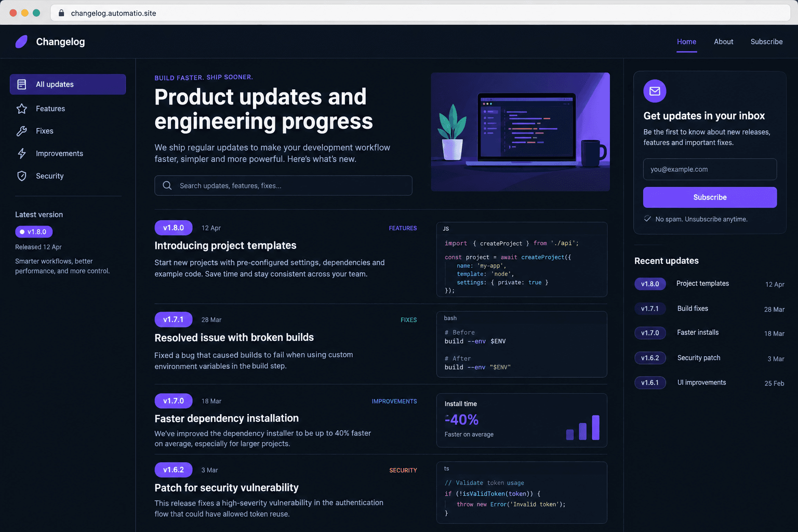The width and height of the screenshot is (798, 532).
Task: Click the Changelog leaf logo icon
Action: point(21,42)
